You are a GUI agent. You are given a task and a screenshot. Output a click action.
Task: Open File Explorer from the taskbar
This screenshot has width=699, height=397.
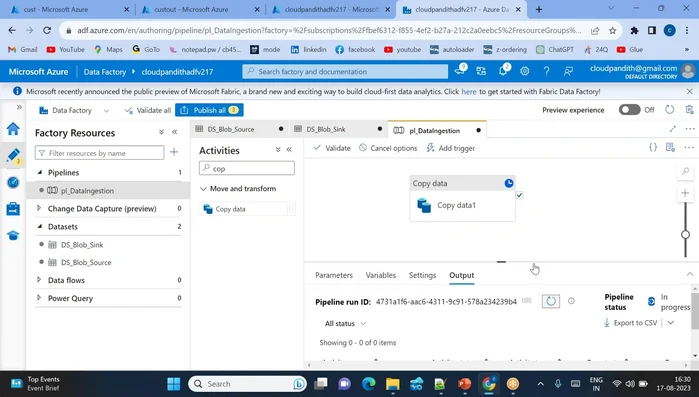point(392,384)
